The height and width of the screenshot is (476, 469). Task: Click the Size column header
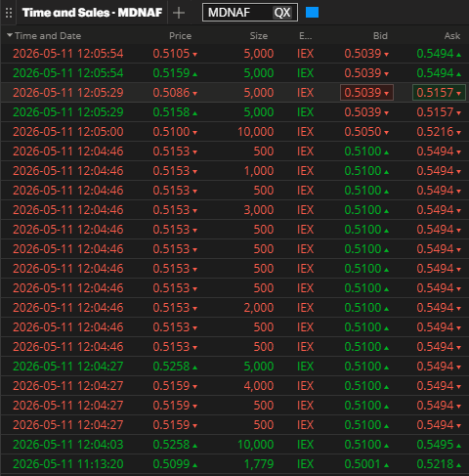(259, 36)
